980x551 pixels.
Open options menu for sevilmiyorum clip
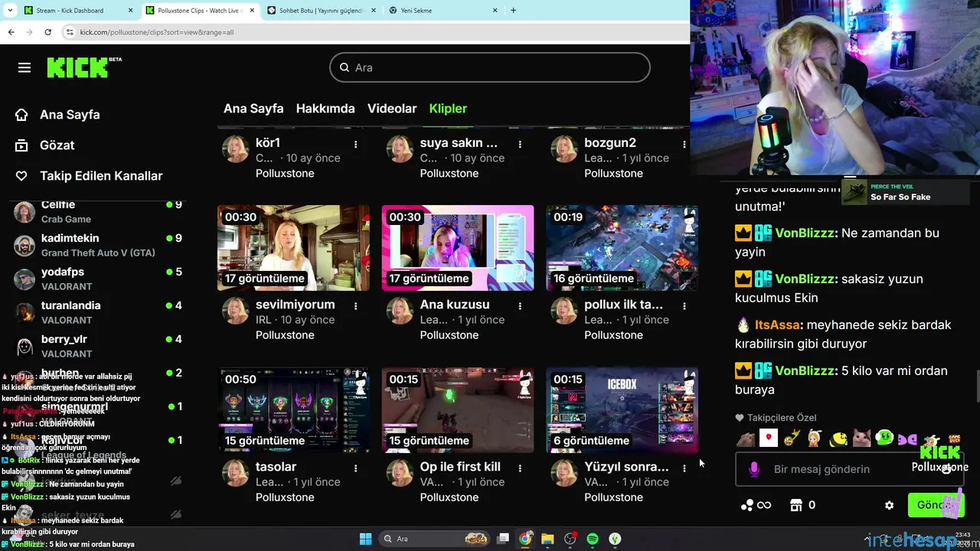click(355, 305)
